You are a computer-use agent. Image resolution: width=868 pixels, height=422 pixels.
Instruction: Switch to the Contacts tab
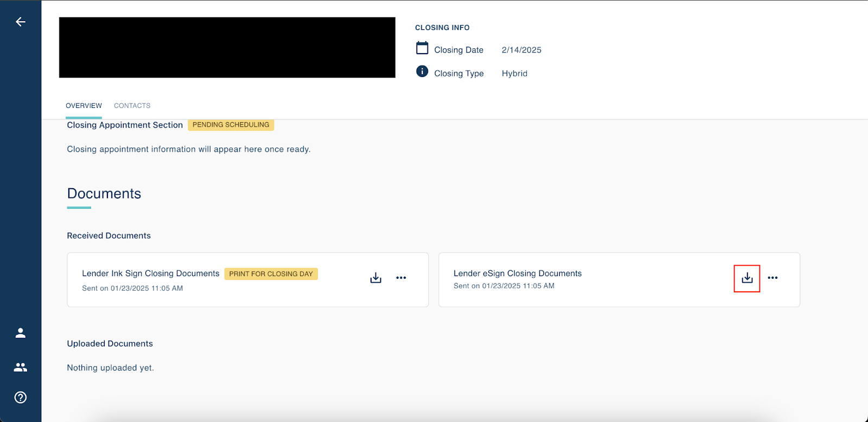coord(132,106)
